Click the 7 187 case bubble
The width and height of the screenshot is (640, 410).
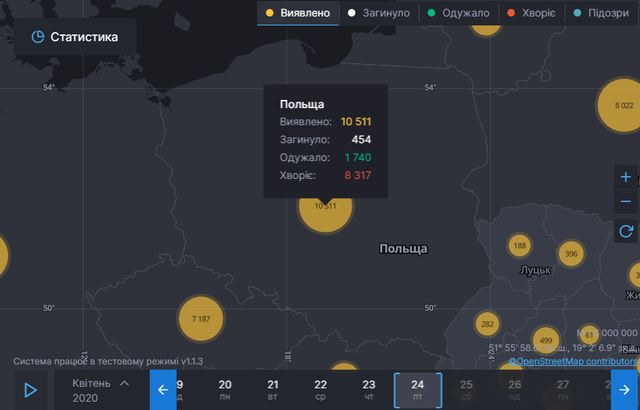pyautogui.click(x=200, y=318)
